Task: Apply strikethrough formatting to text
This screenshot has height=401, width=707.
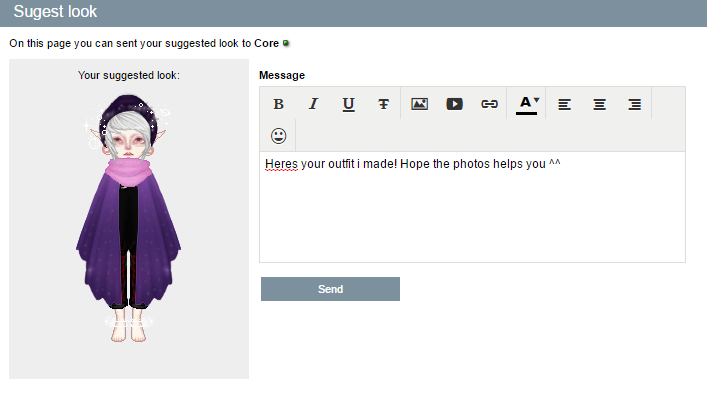Action: (x=383, y=104)
